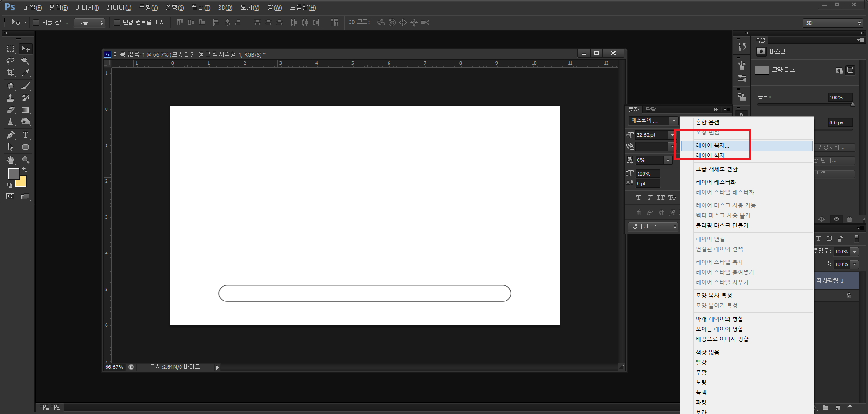This screenshot has width=868, height=414.
Task: Switch to the 단락 tab
Action: pyautogui.click(x=651, y=109)
